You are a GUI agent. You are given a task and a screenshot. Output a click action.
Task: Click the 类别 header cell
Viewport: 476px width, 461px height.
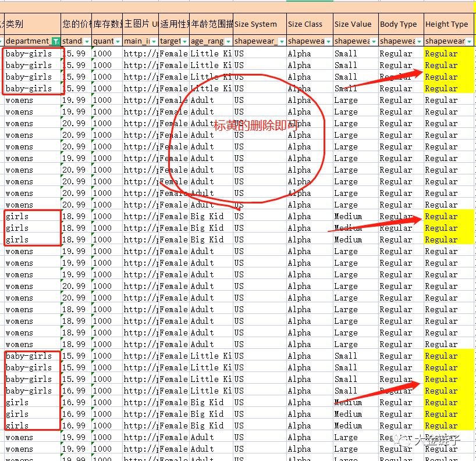32,24
